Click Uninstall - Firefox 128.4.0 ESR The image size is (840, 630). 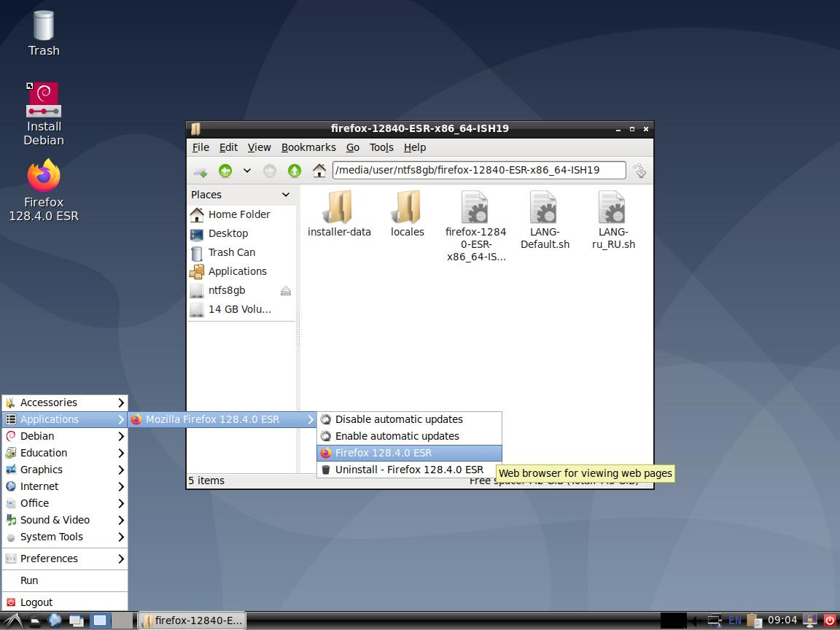409,470
